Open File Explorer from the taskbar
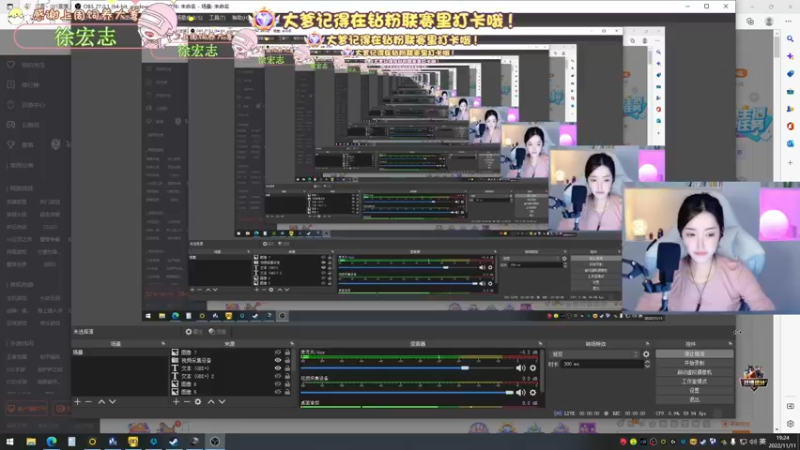Viewport: 800px width, 450px height. pyautogui.click(x=31, y=441)
